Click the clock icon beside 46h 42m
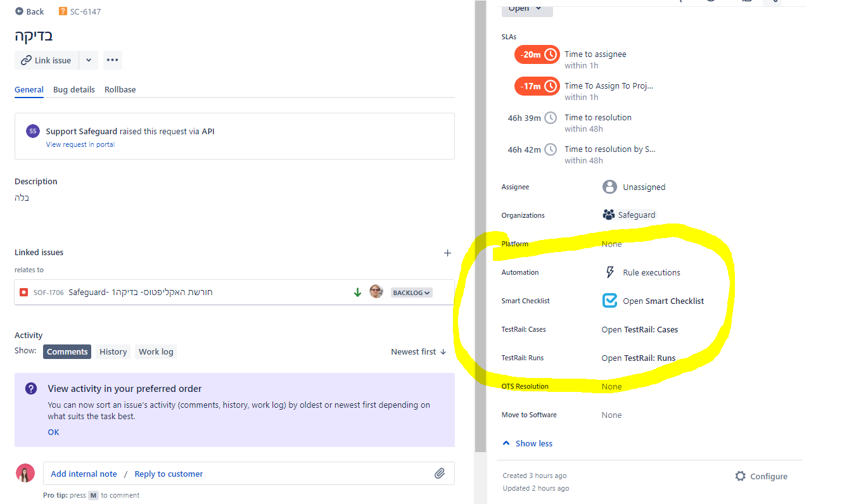The image size is (861, 504). pyautogui.click(x=551, y=149)
